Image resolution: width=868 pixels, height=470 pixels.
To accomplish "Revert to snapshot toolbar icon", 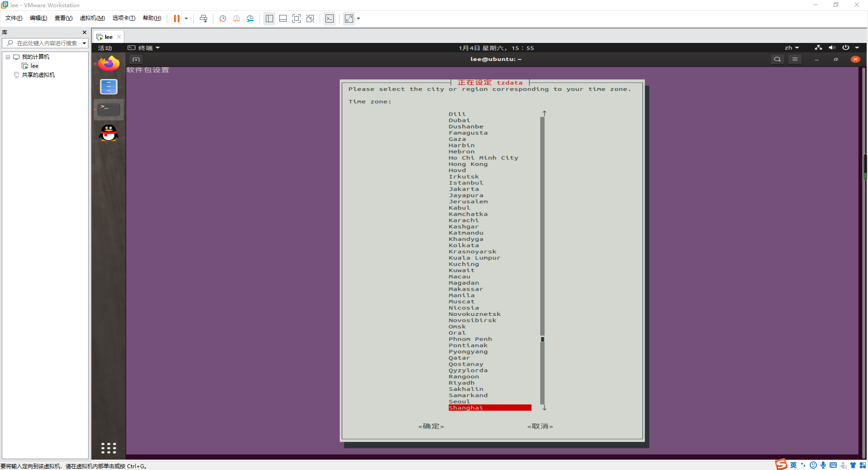I will point(236,19).
